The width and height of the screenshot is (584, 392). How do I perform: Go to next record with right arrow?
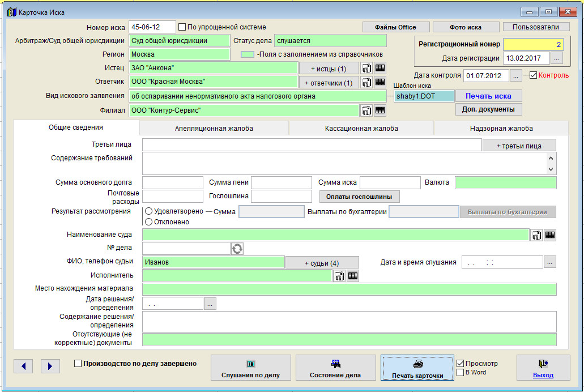(x=50, y=367)
